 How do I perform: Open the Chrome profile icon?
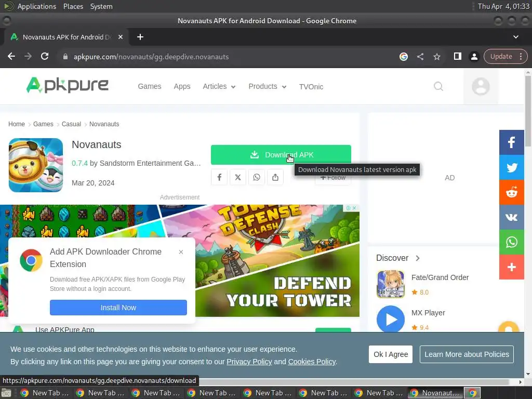pyautogui.click(x=474, y=57)
